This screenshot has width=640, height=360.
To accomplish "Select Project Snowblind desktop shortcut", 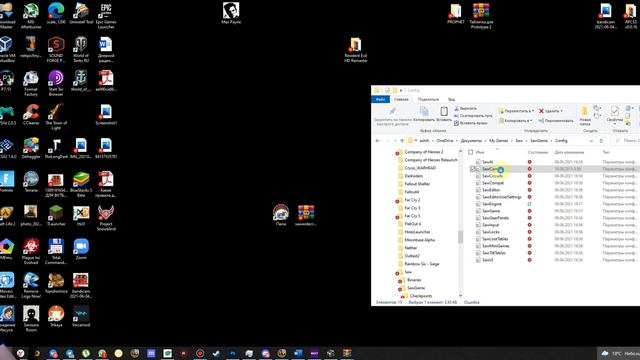I will pos(106,218).
